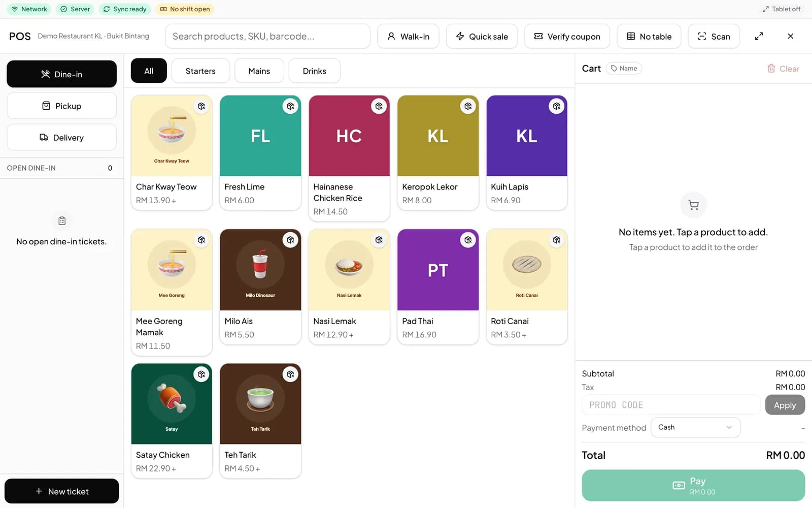
Task: Click the stock icon on Roti Canai card
Action: click(x=557, y=240)
